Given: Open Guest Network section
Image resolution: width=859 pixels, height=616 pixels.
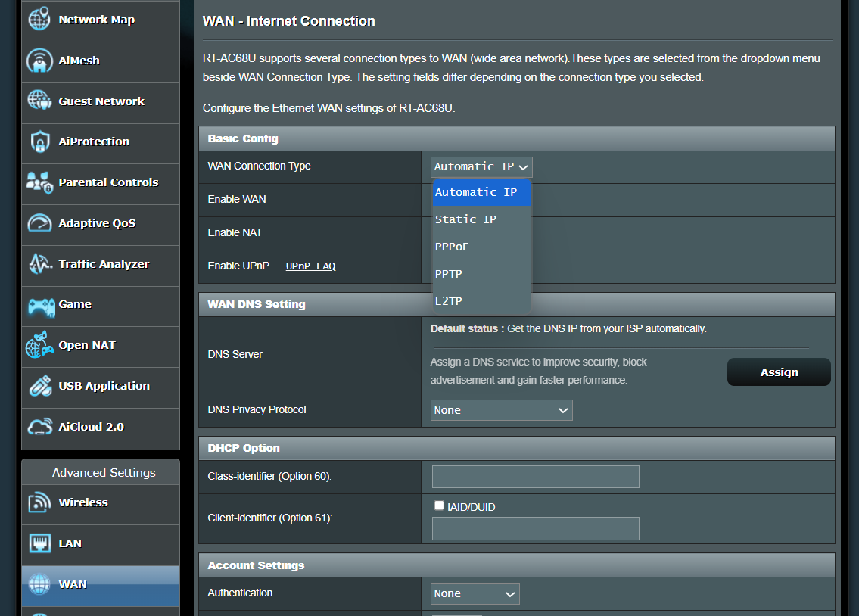Looking at the screenshot, I should pyautogui.click(x=101, y=104).
